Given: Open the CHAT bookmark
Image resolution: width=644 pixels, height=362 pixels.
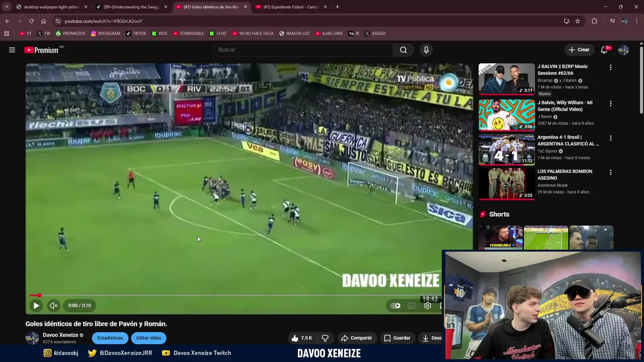Looking at the screenshot, I should tap(218, 33).
